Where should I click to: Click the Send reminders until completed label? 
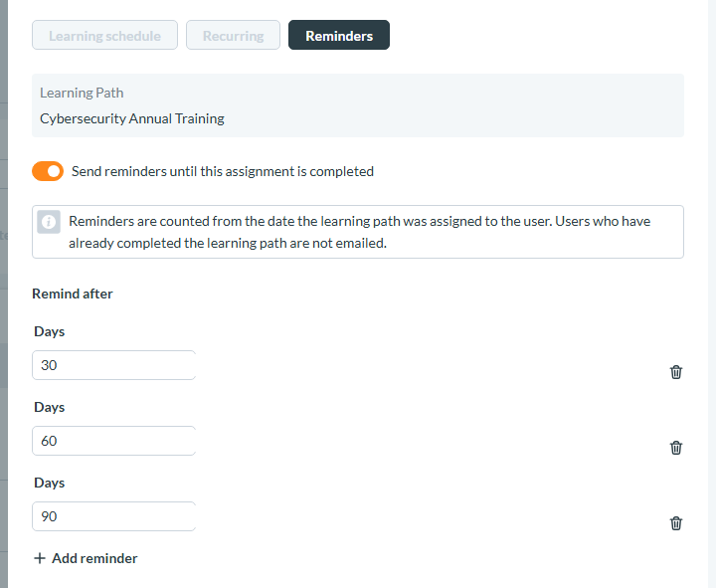(x=223, y=171)
